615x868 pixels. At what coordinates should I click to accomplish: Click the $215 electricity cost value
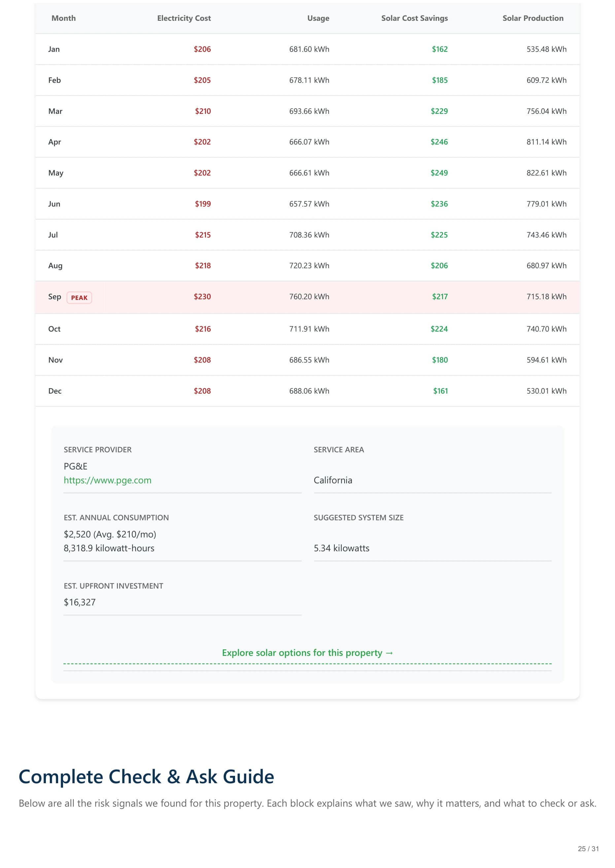(203, 235)
